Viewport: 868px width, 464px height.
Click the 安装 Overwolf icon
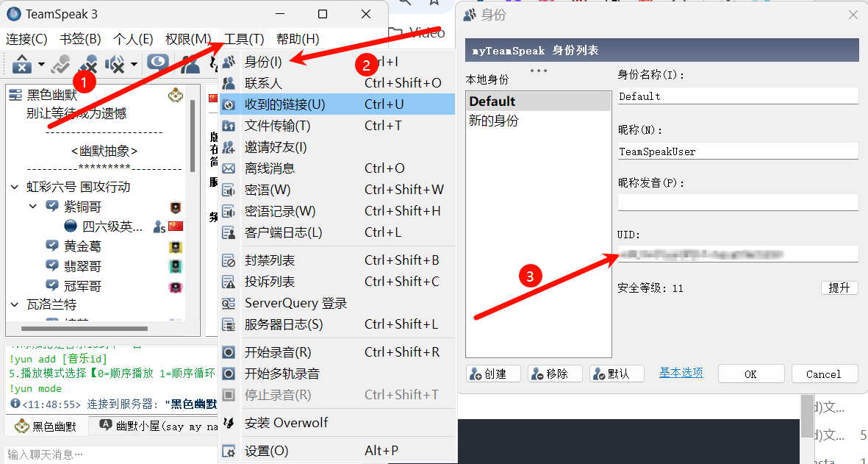click(229, 423)
